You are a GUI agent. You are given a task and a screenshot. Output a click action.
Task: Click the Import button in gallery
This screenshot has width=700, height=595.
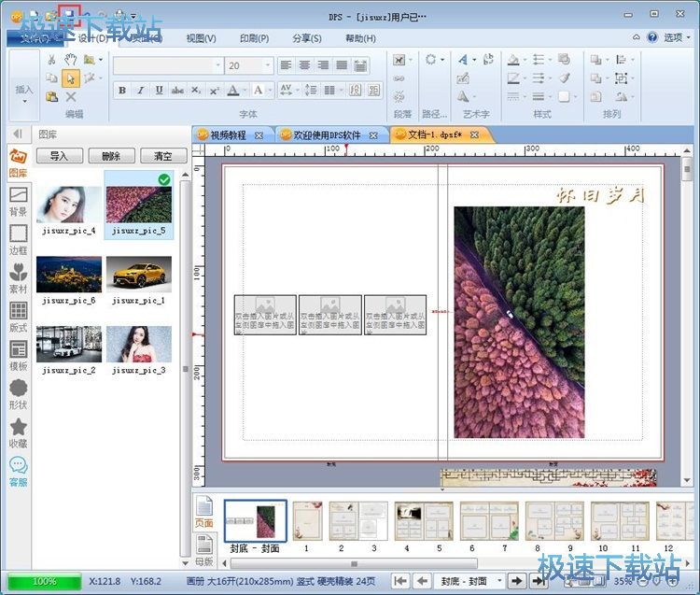pos(60,156)
